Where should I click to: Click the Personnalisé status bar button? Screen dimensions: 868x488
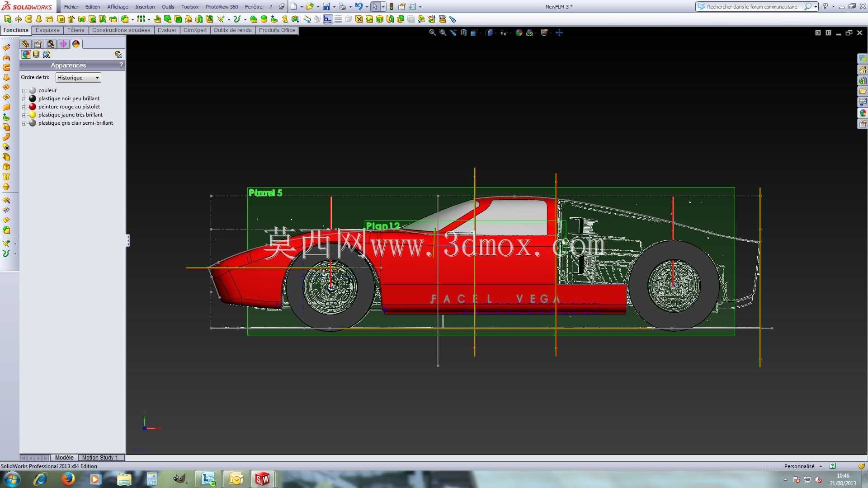click(x=799, y=466)
